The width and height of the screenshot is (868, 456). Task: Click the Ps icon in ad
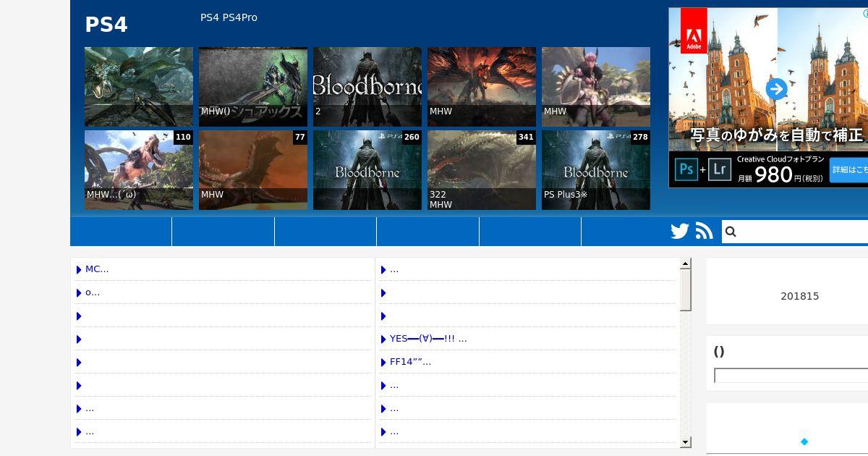point(686,169)
